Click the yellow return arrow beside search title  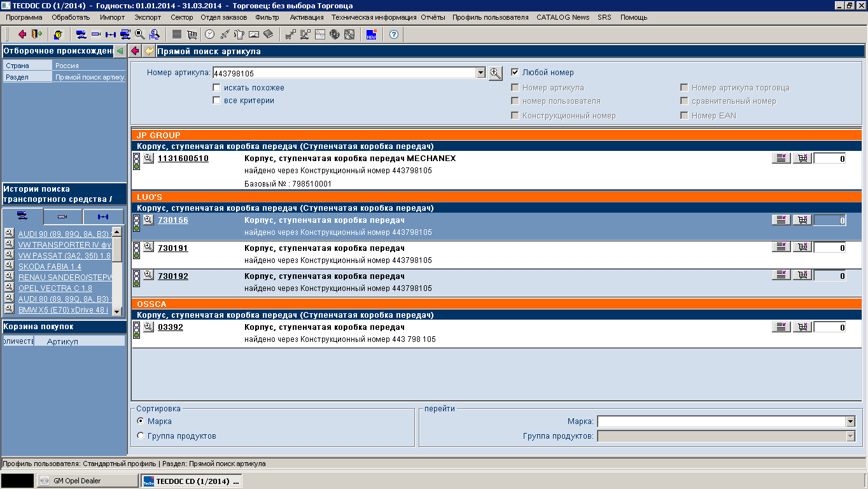click(x=149, y=52)
